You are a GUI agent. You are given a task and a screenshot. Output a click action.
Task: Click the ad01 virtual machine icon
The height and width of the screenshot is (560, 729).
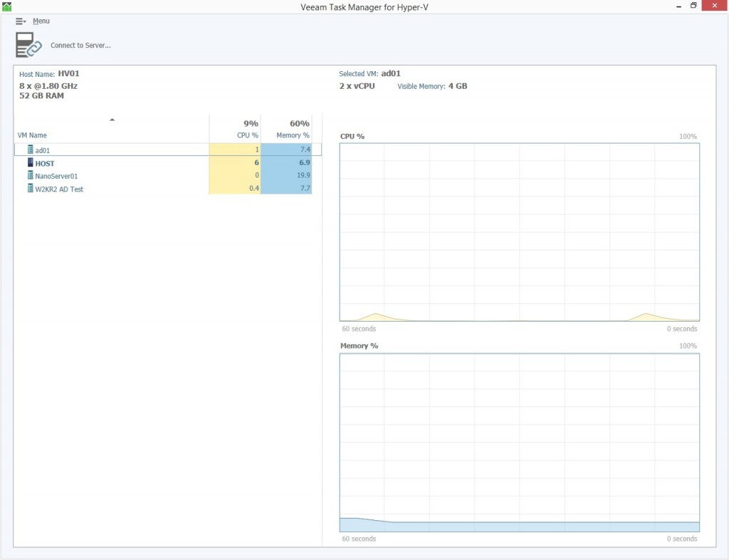[29, 150]
